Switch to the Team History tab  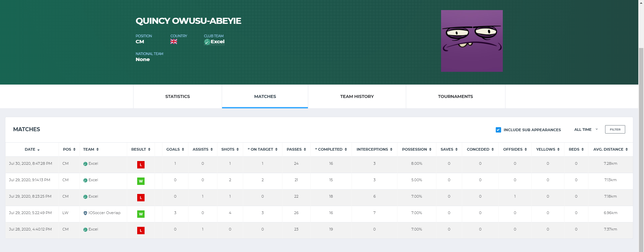[357, 96]
